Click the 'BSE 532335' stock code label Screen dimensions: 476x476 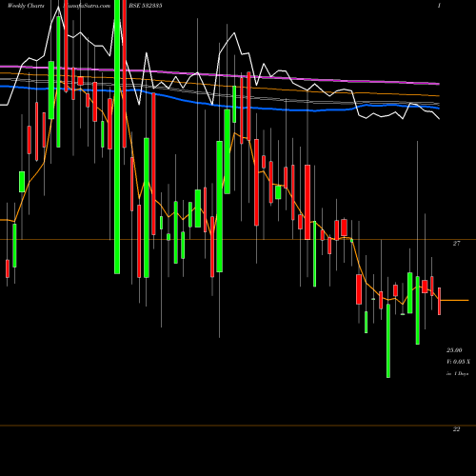pyautogui.click(x=146, y=6)
